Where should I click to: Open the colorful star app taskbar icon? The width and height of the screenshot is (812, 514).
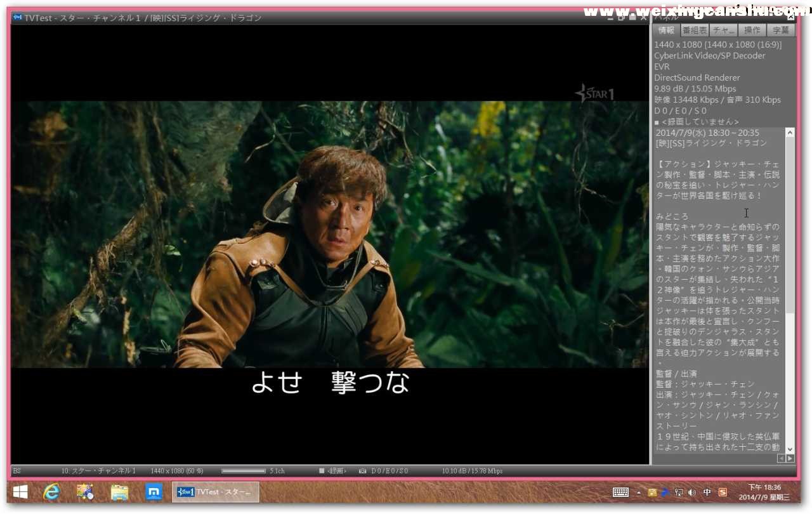coord(85,492)
